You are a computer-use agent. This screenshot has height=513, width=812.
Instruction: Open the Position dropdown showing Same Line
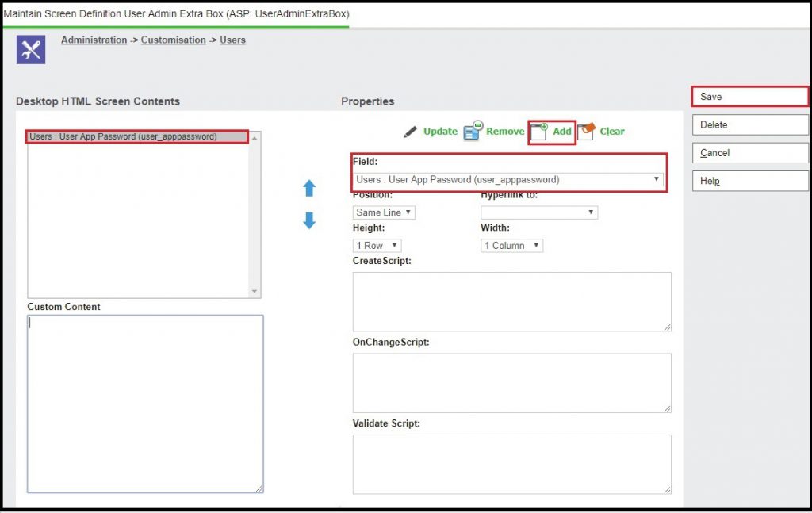coord(383,212)
